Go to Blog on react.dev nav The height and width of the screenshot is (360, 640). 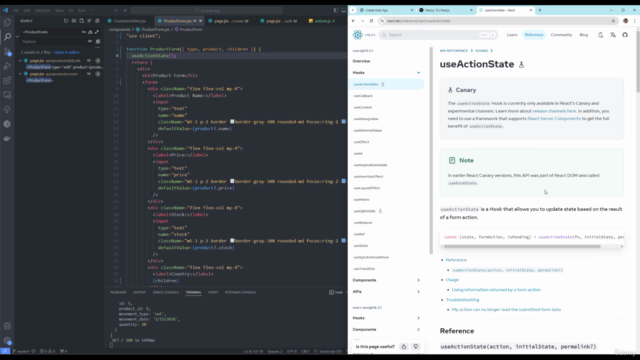(584, 35)
